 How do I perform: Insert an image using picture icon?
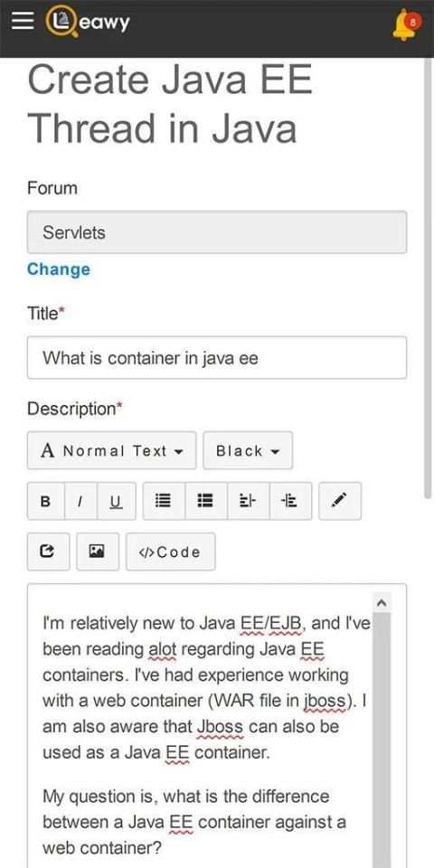tap(98, 552)
